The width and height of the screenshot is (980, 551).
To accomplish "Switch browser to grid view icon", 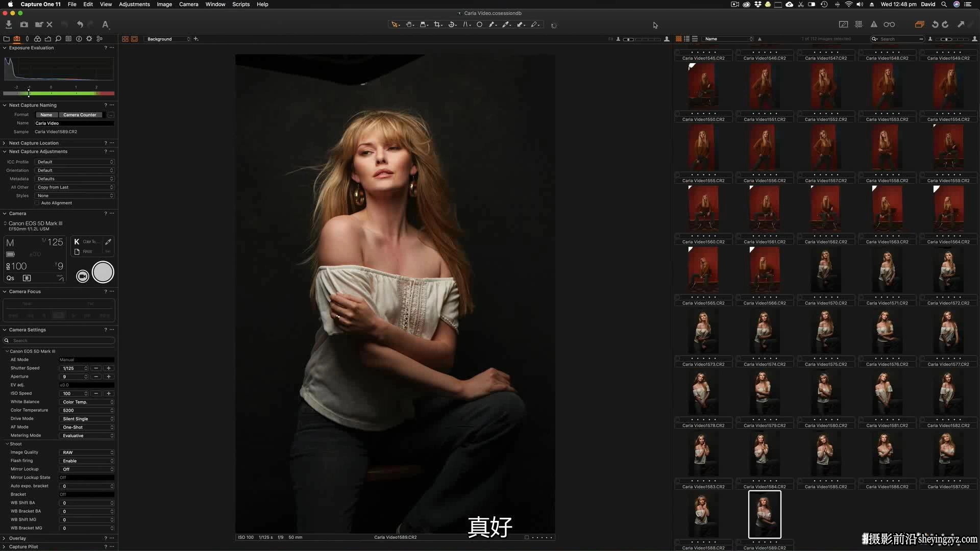I will pyautogui.click(x=678, y=39).
